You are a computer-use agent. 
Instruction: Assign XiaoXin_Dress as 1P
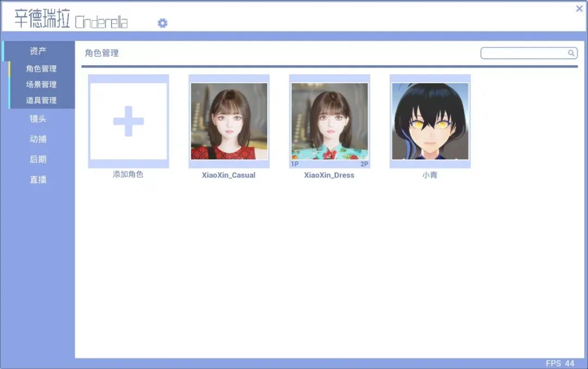pyautogui.click(x=295, y=164)
